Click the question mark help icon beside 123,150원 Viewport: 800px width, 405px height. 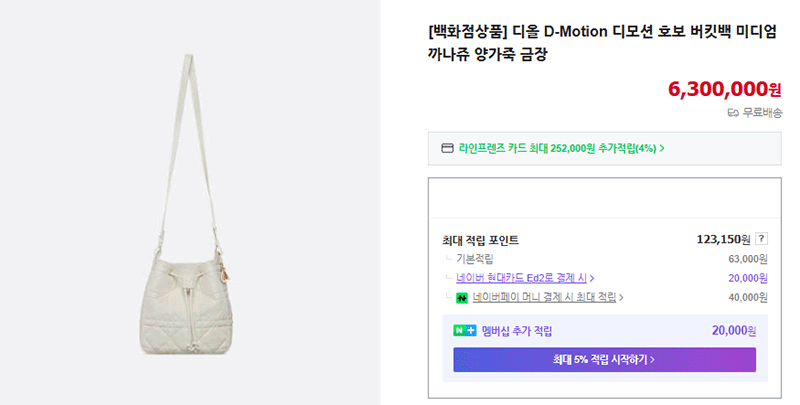tap(761, 238)
